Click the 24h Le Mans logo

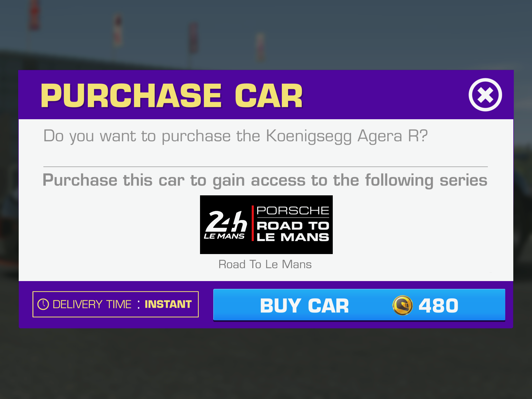[x=225, y=225]
